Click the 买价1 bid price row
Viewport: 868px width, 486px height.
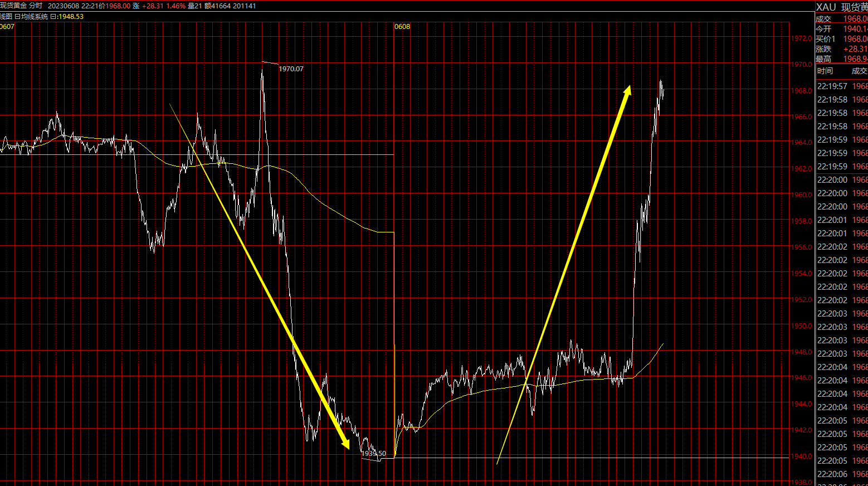pyautogui.click(x=841, y=39)
